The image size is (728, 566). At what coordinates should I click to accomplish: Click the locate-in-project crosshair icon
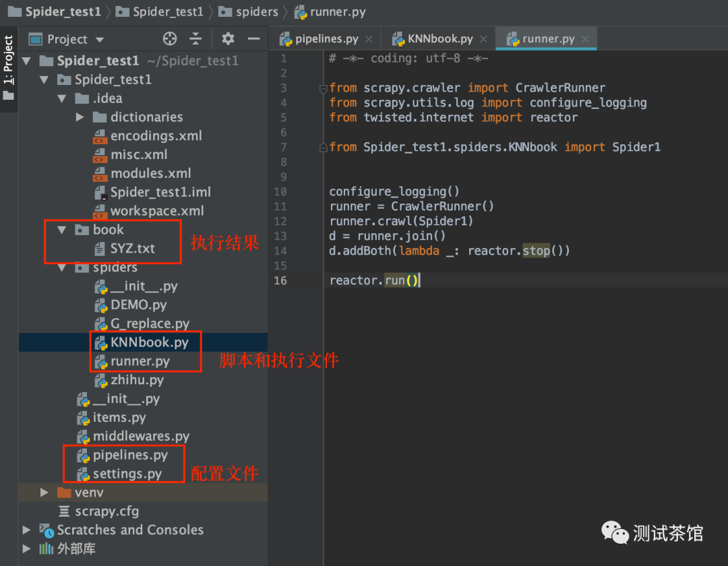[x=170, y=38]
